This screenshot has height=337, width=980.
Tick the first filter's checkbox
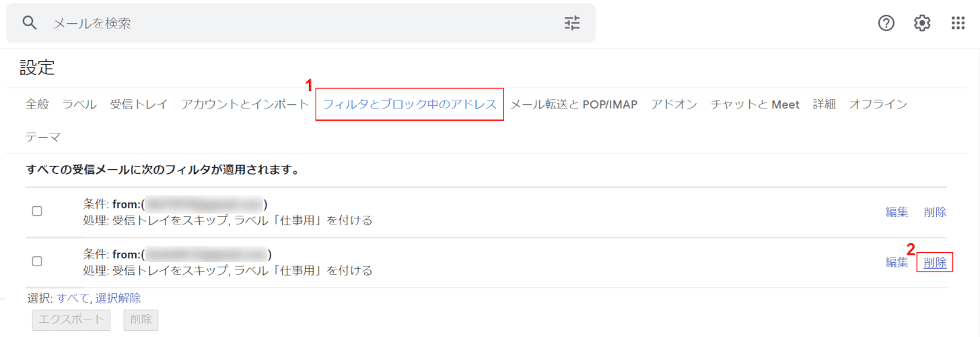click(37, 211)
